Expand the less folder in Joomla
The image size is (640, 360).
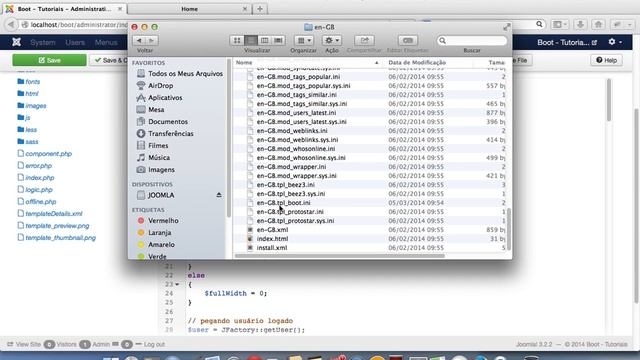tap(27, 130)
